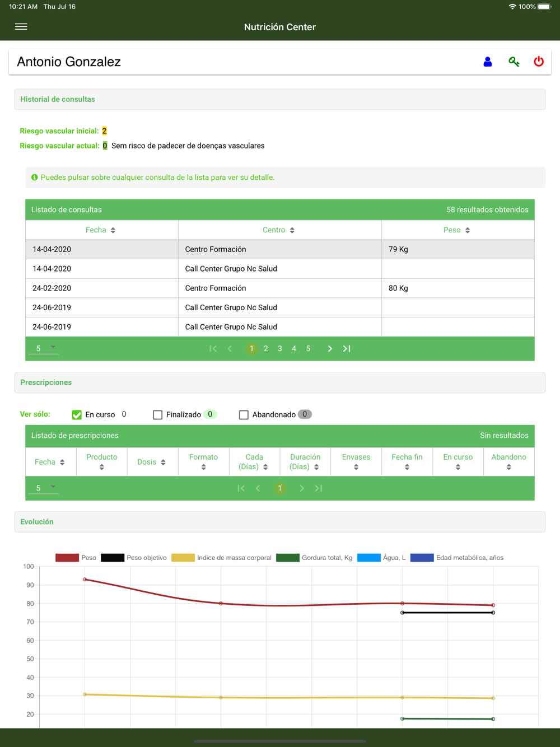560x747 pixels.
Task: Sort consultas by Fecha column
Action: (101, 230)
